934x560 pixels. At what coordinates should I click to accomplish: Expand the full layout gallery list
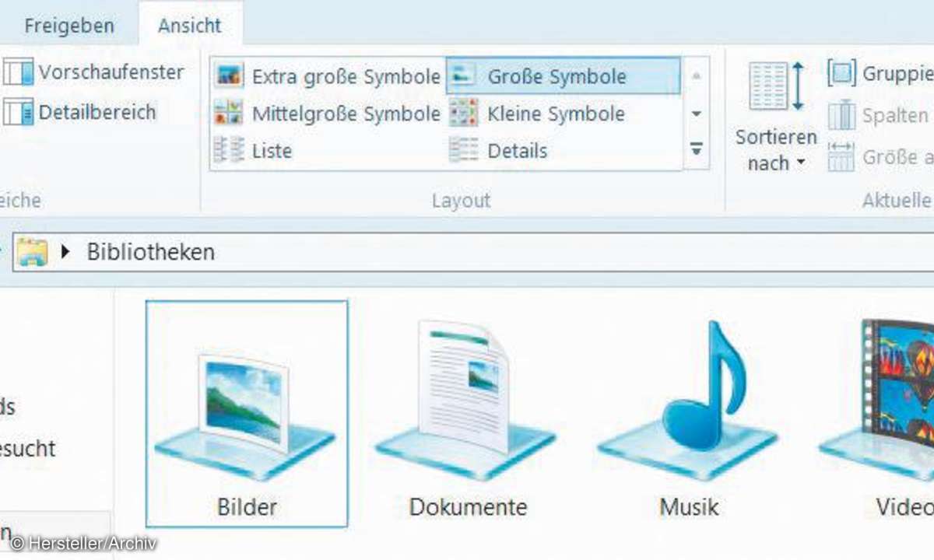697,149
